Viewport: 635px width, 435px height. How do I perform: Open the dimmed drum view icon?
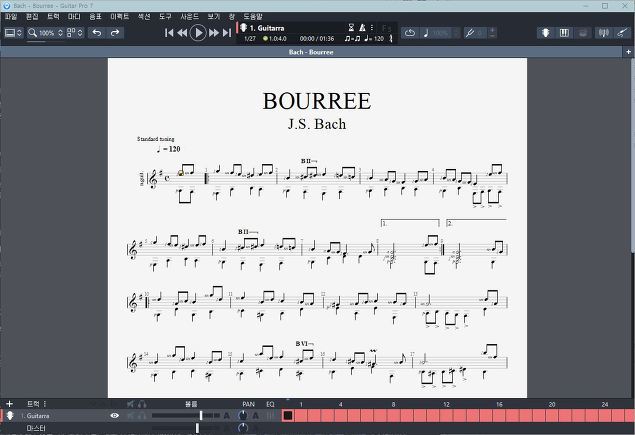(x=583, y=33)
